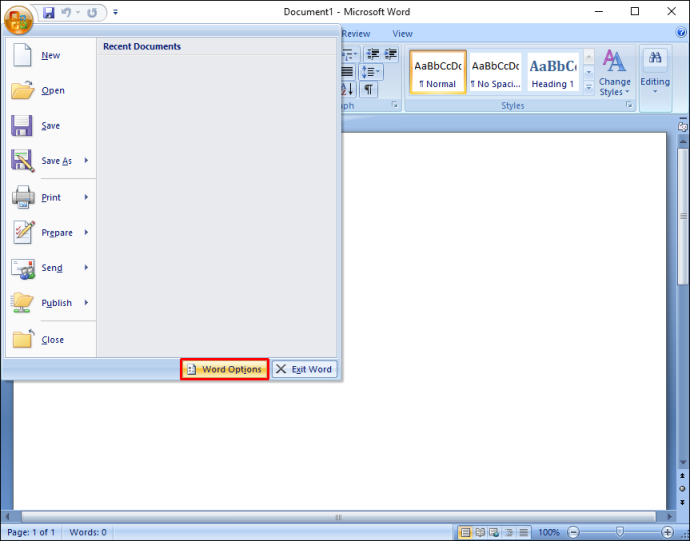Screen dimensions: 690x541
Task: Click the Select Browse Object button
Action: pos(683,489)
